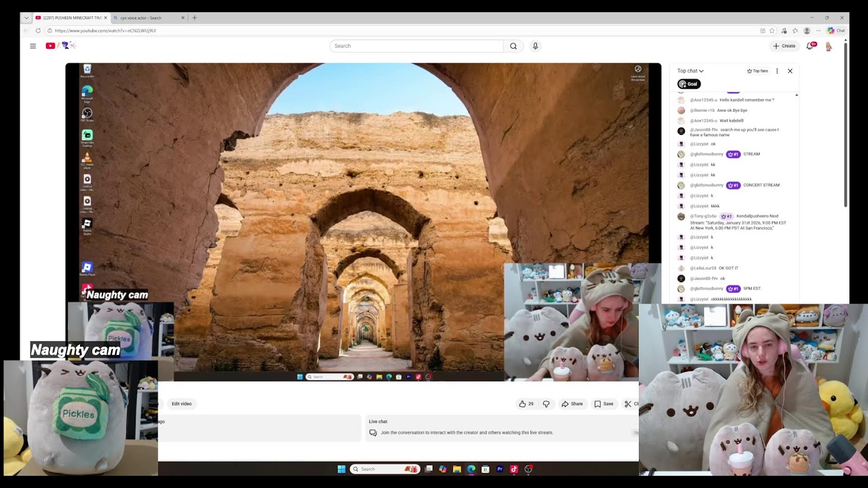Open YouTube notifications bell

pyautogui.click(x=810, y=46)
